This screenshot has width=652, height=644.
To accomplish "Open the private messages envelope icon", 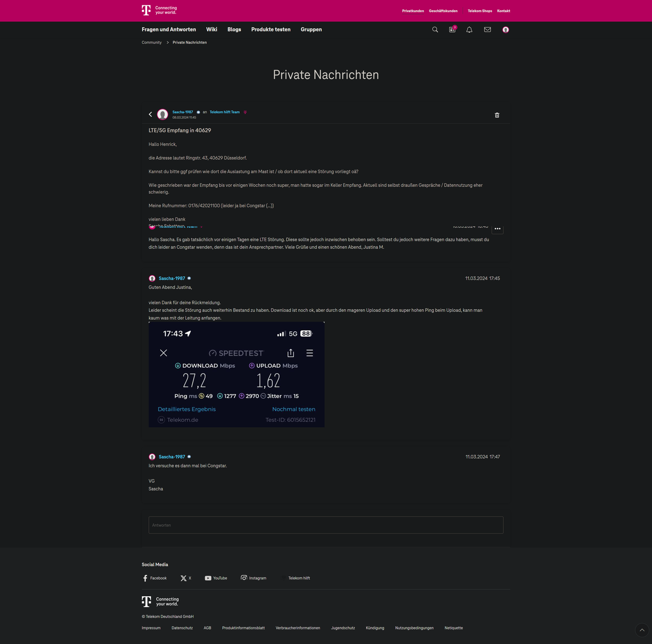I will point(487,30).
